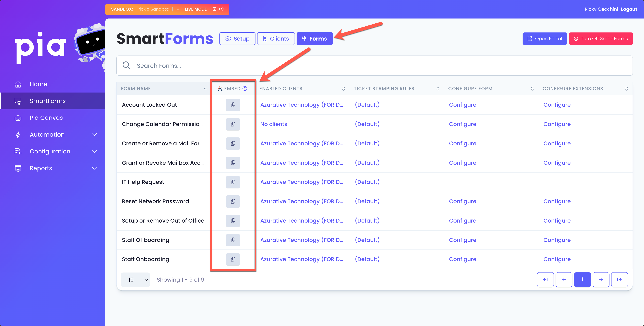
Task: Copy embed code for Setup or Remove Out of Office
Action: coord(233,221)
